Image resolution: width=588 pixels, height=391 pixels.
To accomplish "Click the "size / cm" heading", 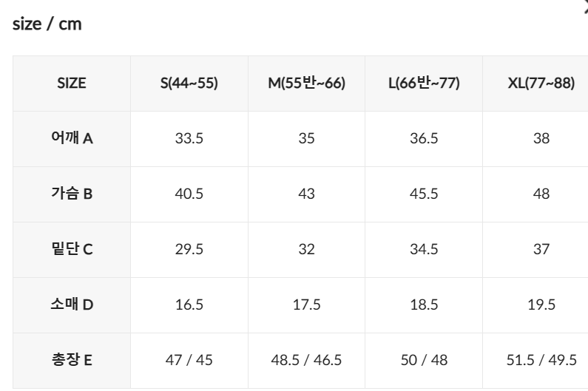I will click(47, 24).
